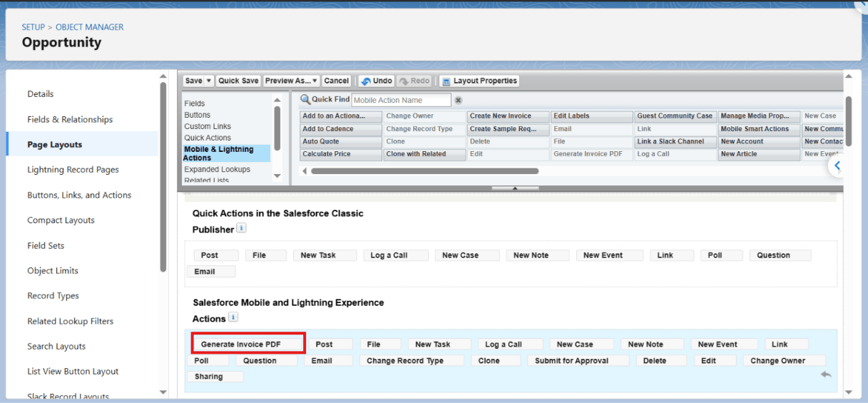This screenshot has width=868, height=403.
Task: Open Record Types in the sidebar
Action: [53, 296]
